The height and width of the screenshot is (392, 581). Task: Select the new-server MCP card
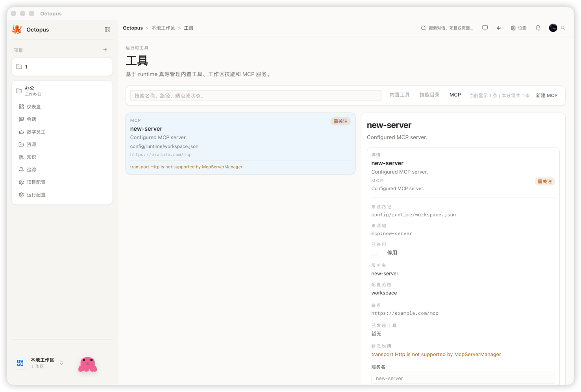point(241,144)
